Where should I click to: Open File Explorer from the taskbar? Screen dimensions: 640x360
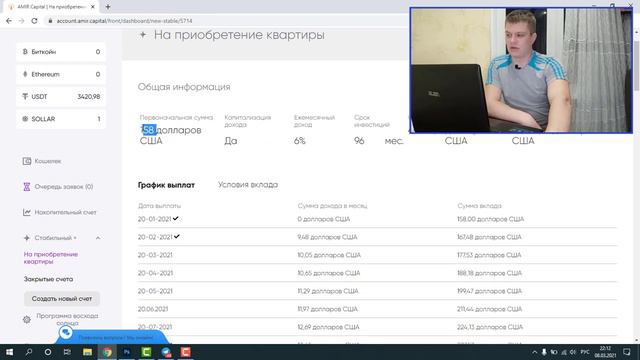coord(87,352)
